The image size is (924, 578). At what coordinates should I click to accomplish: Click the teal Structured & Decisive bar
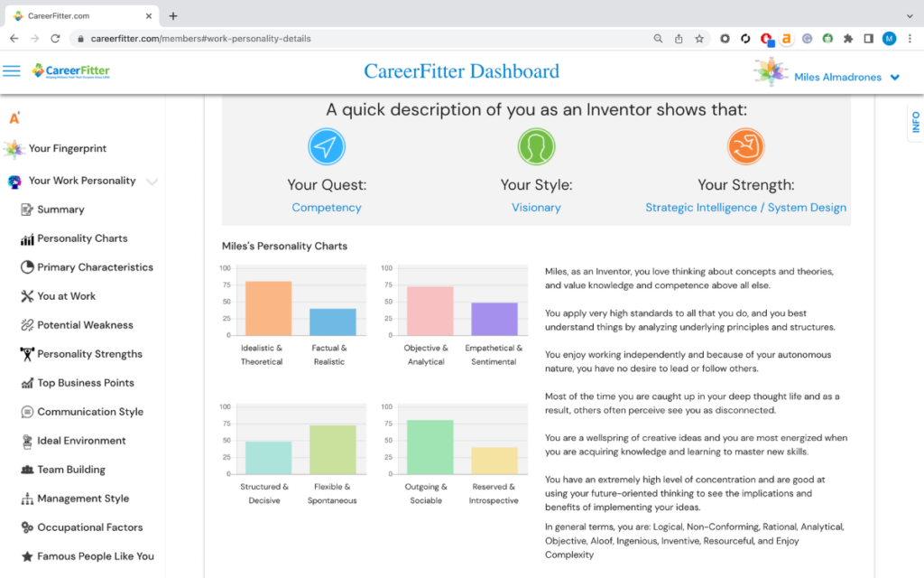[x=268, y=458]
